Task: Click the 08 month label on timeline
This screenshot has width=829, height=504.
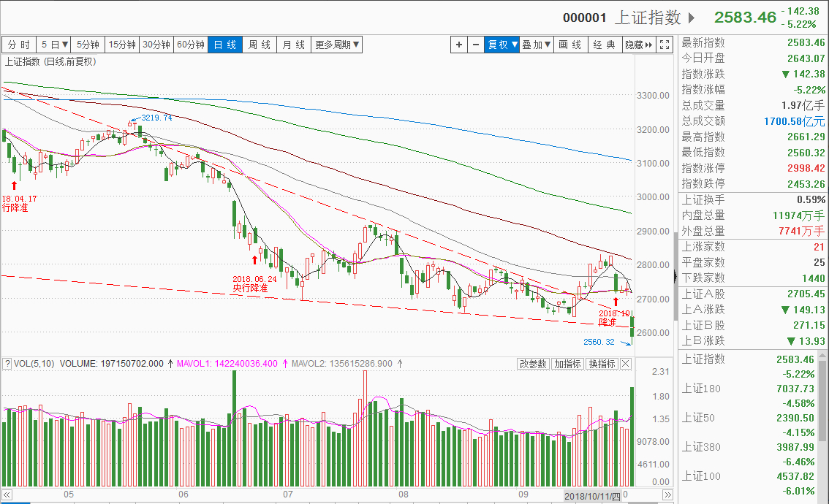Action: 404,495
